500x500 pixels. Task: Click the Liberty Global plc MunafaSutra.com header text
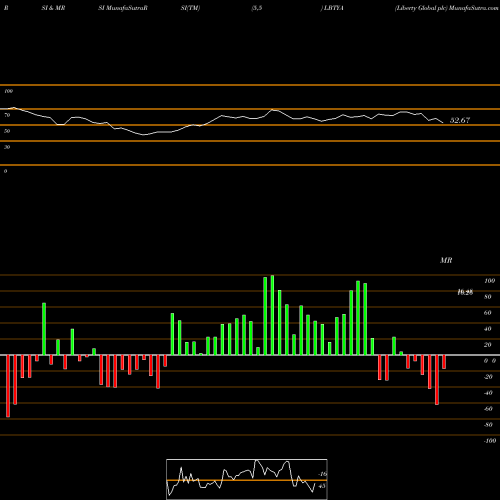pyautogui.click(x=446, y=8)
